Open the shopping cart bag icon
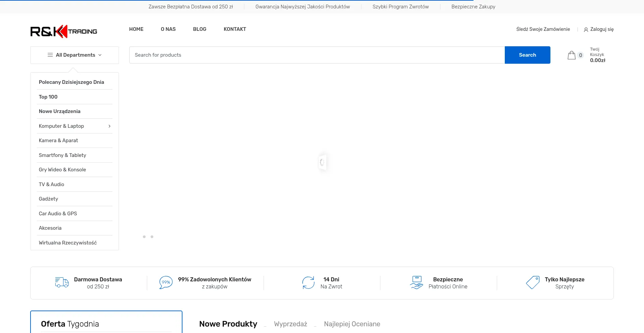Viewport: 644px width, 333px height. click(572, 55)
